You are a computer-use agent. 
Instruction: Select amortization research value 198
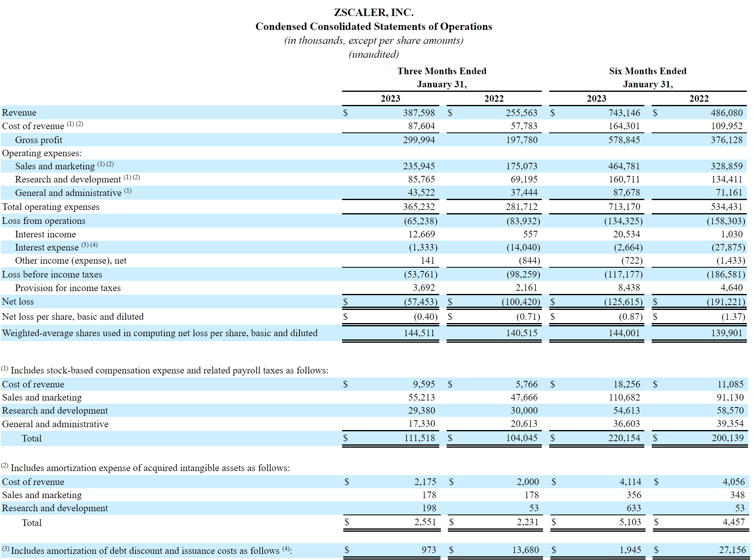pos(429,508)
